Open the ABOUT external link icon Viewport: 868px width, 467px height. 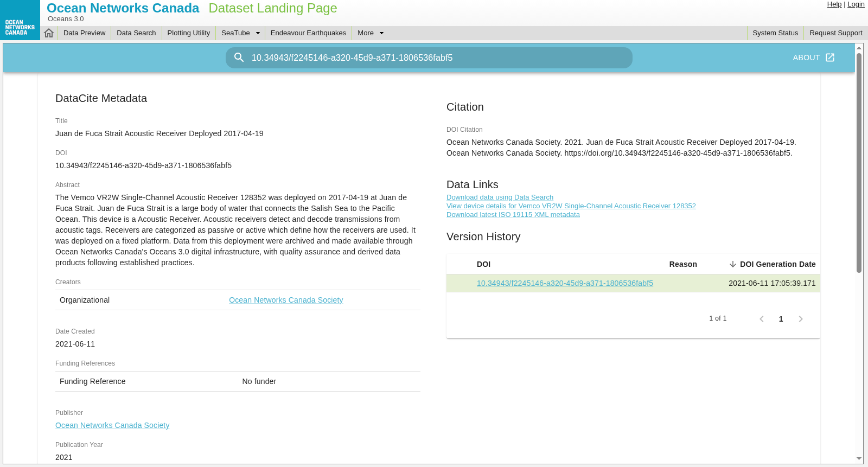pos(830,57)
